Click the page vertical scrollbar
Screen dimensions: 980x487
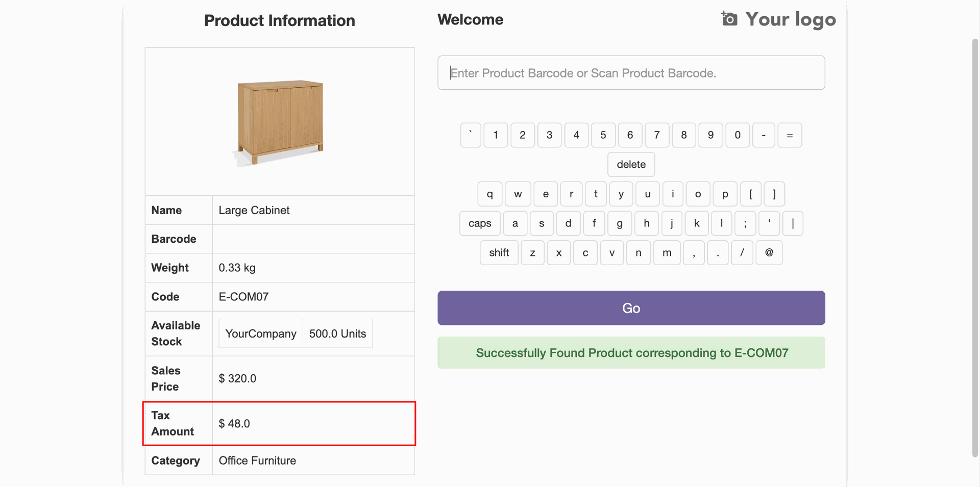(x=974, y=245)
